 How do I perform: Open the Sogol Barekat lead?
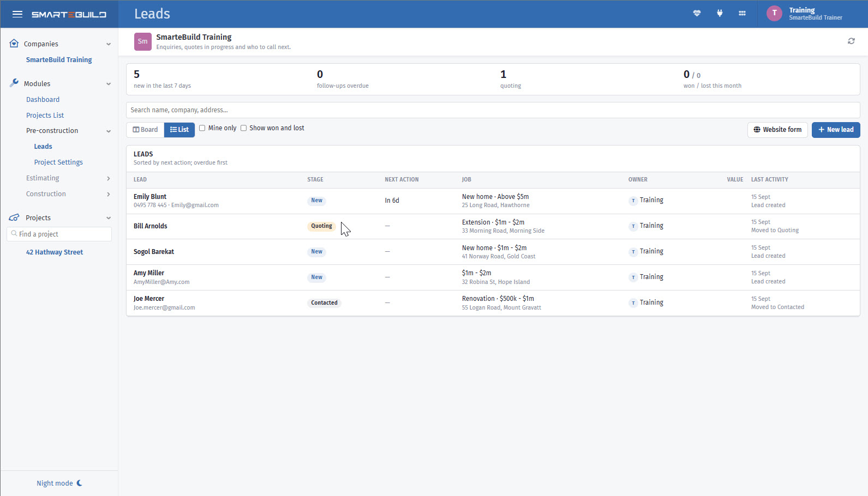[154, 252]
